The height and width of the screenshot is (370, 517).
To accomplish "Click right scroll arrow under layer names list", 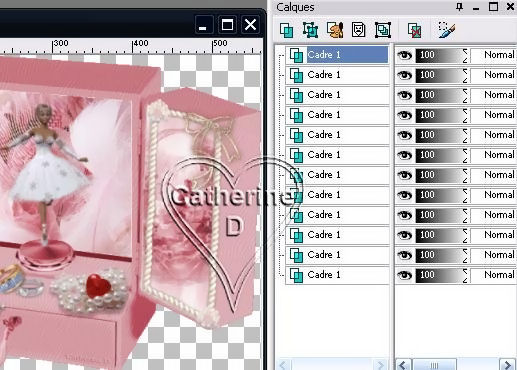I will click(x=380, y=365).
